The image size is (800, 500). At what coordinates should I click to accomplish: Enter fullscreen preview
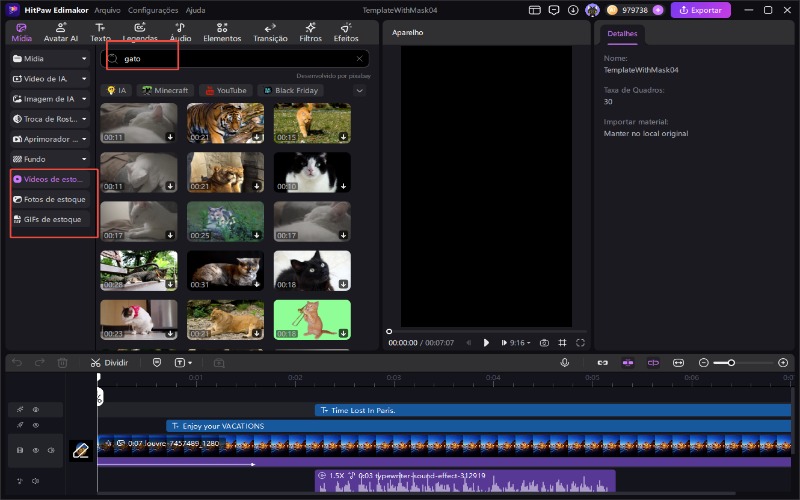[580, 343]
